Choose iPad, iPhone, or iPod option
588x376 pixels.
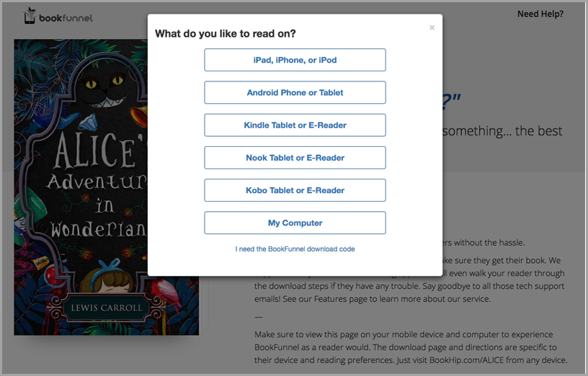pyautogui.click(x=295, y=60)
